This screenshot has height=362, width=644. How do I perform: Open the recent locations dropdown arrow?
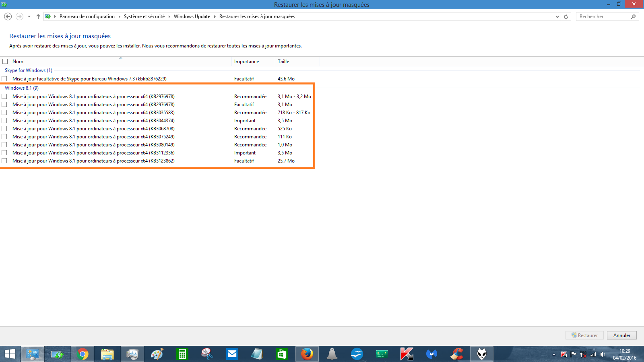coord(29,16)
